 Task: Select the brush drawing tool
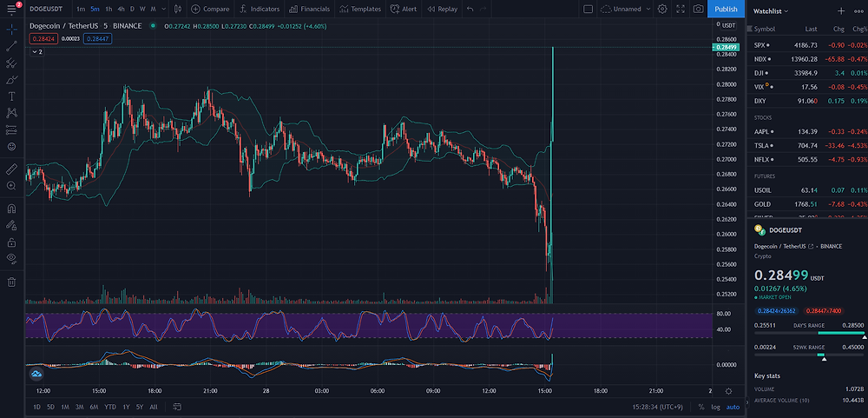pos(11,80)
